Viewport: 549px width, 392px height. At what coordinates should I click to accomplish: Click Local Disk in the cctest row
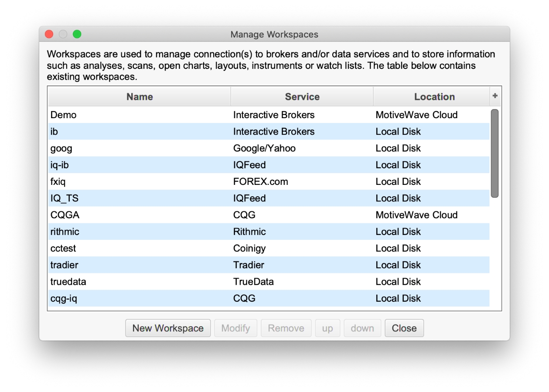[398, 248]
